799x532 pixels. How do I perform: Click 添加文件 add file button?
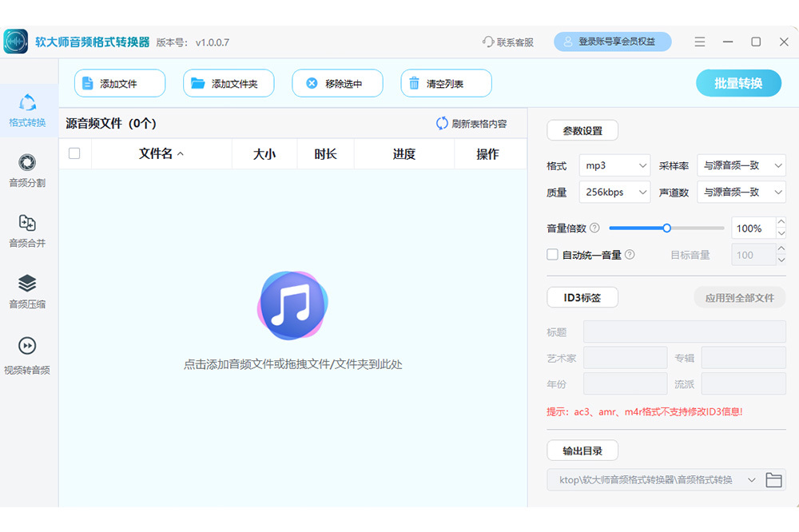(x=120, y=83)
